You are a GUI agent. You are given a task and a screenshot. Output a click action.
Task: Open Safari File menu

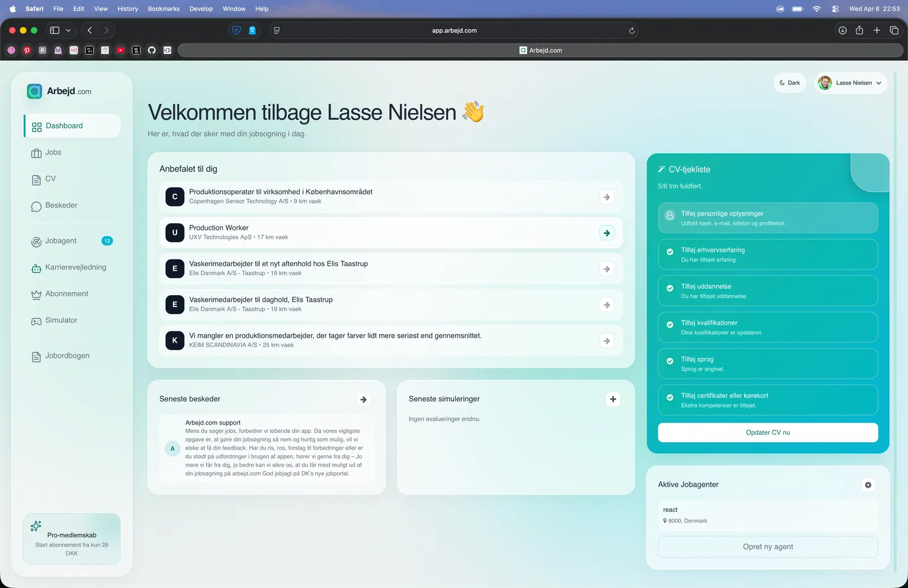click(x=58, y=9)
